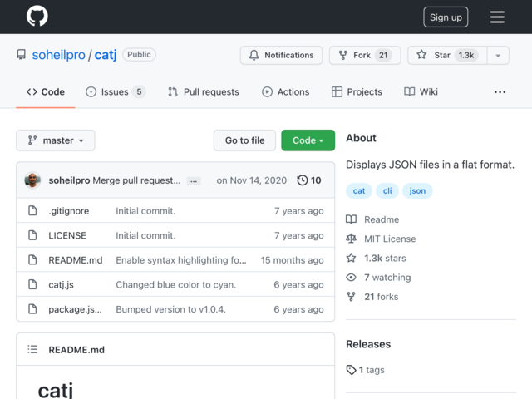Image resolution: width=532 pixels, height=399 pixels.
Task: Expand the star lists dropdown arrow
Action: pyautogui.click(x=497, y=55)
